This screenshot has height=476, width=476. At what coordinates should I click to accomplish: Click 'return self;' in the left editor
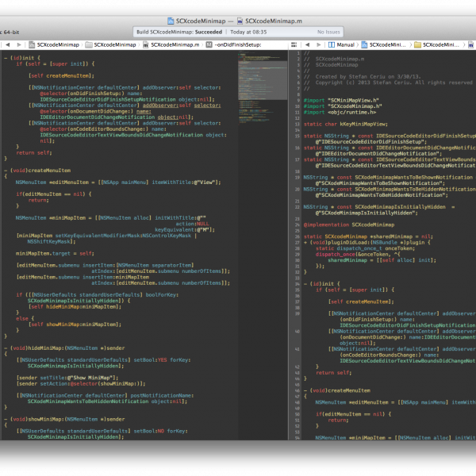(x=34, y=152)
